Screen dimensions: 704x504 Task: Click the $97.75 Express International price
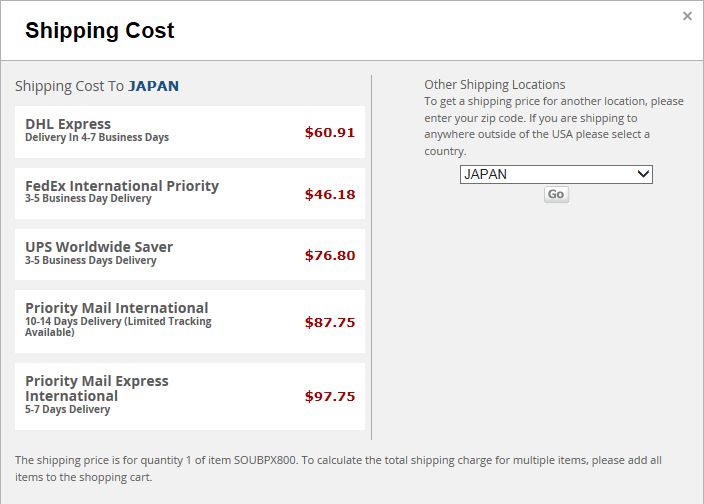pyautogui.click(x=330, y=396)
